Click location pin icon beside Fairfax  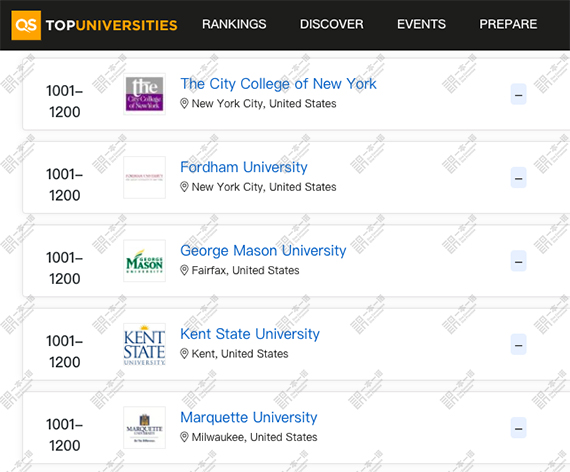[x=184, y=270]
